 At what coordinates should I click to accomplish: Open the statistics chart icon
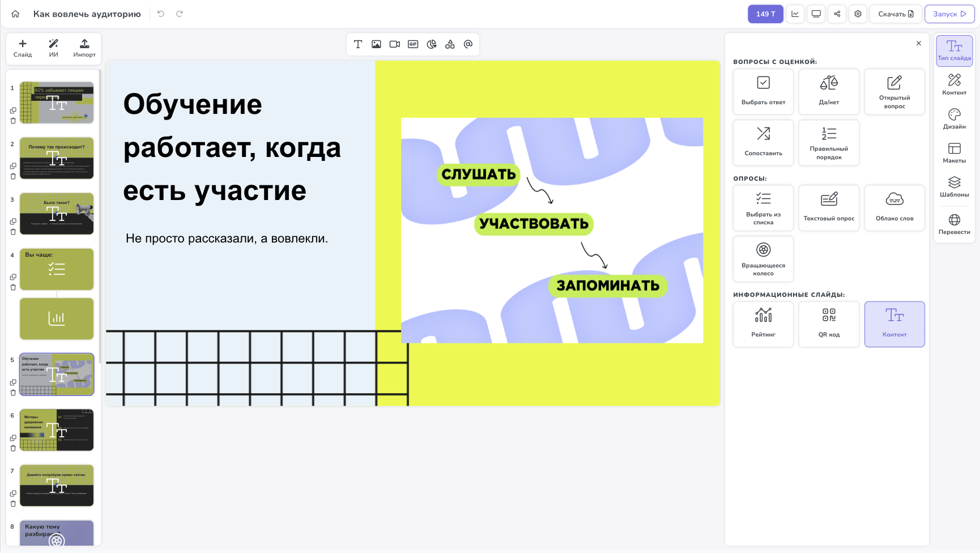[x=795, y=14]
